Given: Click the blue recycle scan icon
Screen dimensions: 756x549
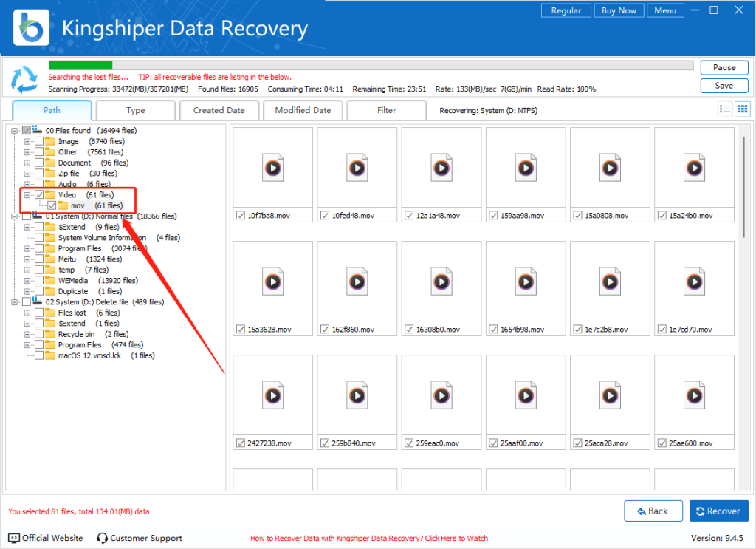Looking at the screenshot, I should click(27, 78).
